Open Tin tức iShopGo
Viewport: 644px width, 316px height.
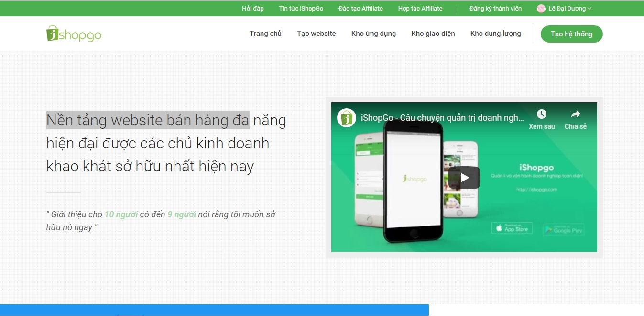pyautogui.click(x=301, y=9)
